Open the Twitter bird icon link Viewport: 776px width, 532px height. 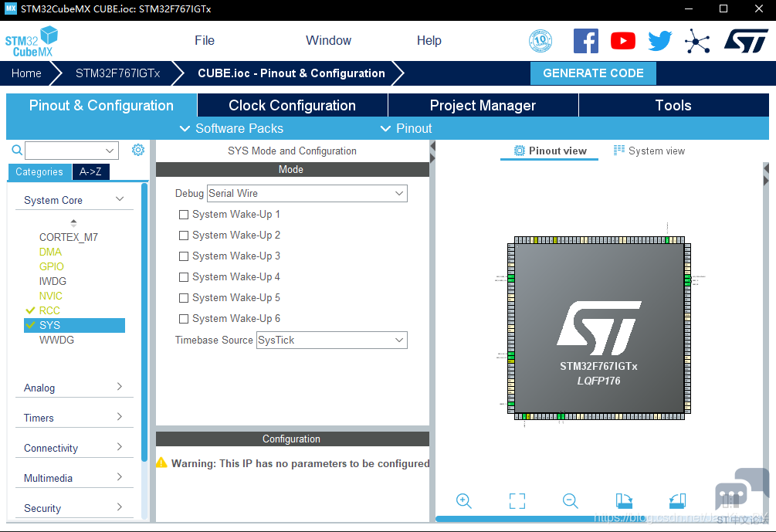point(660,41)
